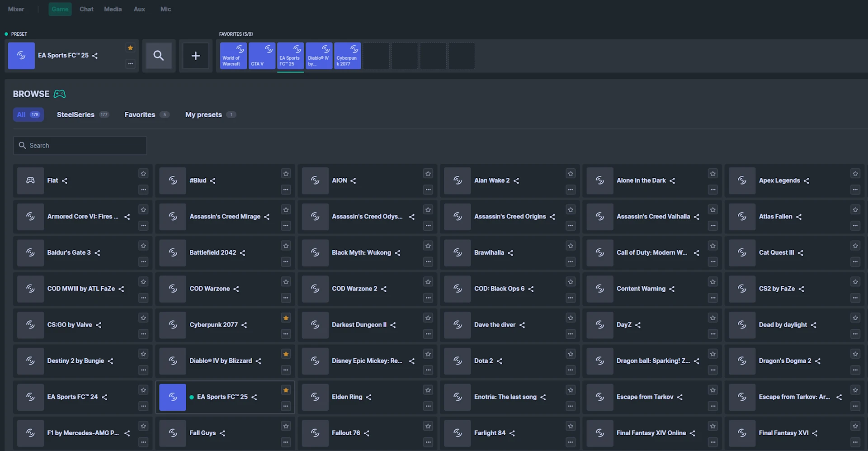The image size is (868, 451).
Task: Click the "Dave the diver" preset name
Action: click(x=495, y=325)
